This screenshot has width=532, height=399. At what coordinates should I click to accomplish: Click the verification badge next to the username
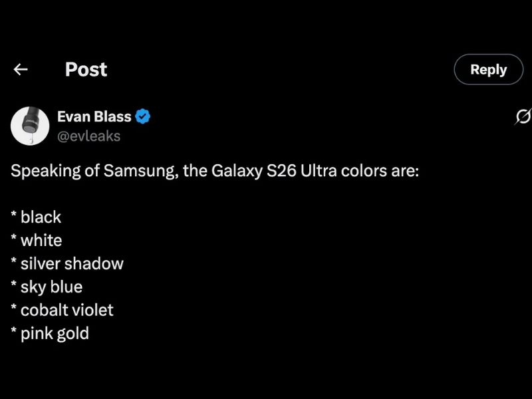pyautogui.click(x=143, y=116)
